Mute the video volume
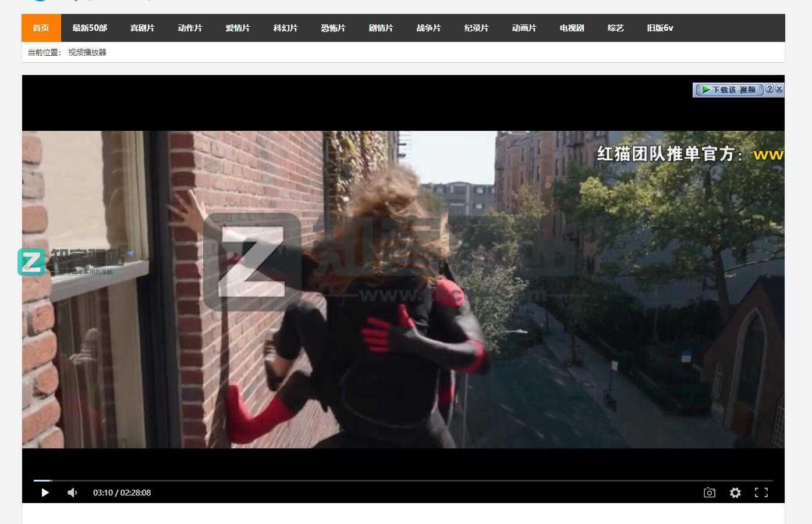Viewport: 812px width, 524px height. click(72, 493)
